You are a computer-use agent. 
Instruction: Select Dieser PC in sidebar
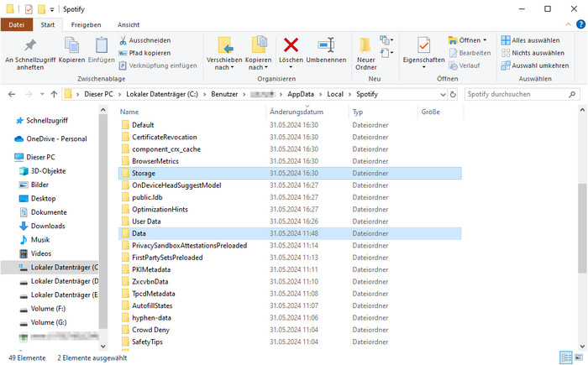(40, 157)
